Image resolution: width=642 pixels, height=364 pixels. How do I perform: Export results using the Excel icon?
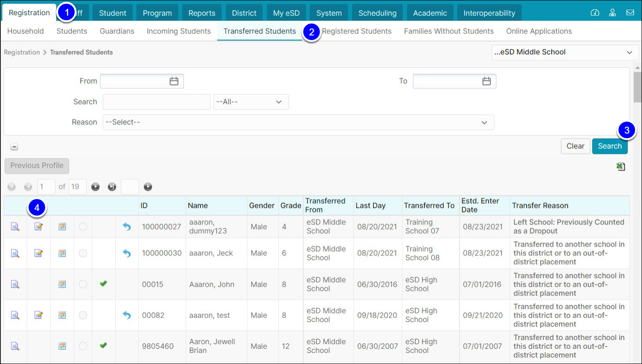[621, 167]
